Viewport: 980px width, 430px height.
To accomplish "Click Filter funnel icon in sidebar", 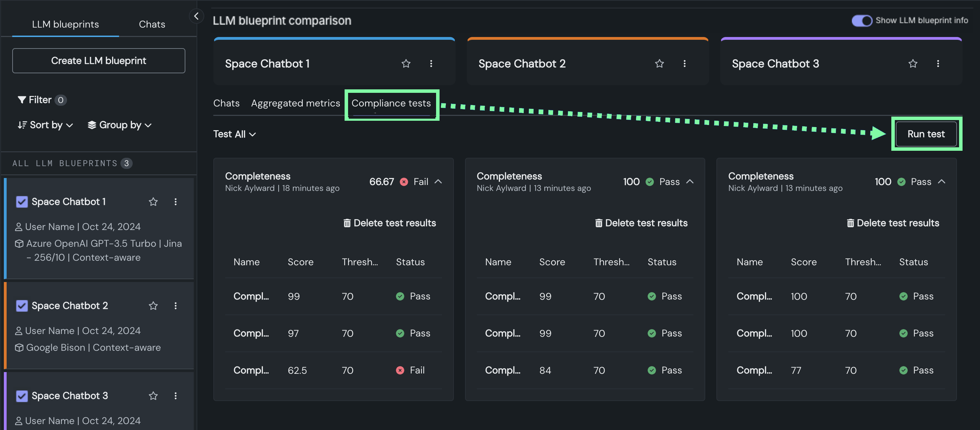I will click(22, 99).
